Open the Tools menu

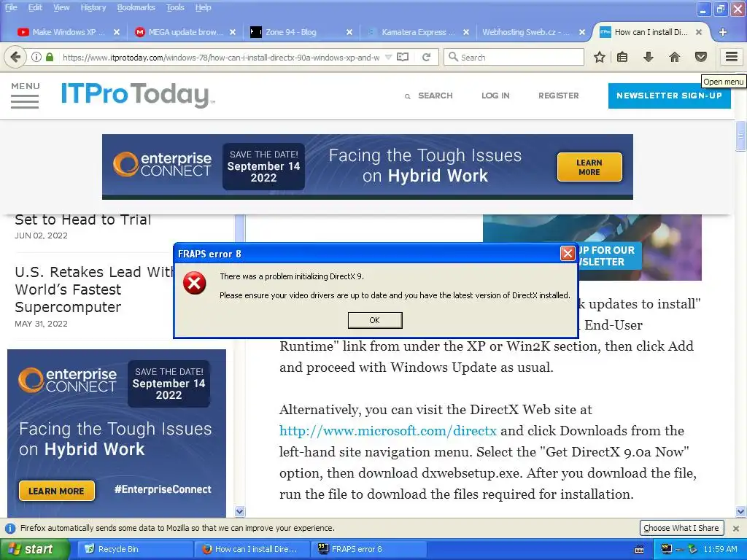click(x=175, y=7)
